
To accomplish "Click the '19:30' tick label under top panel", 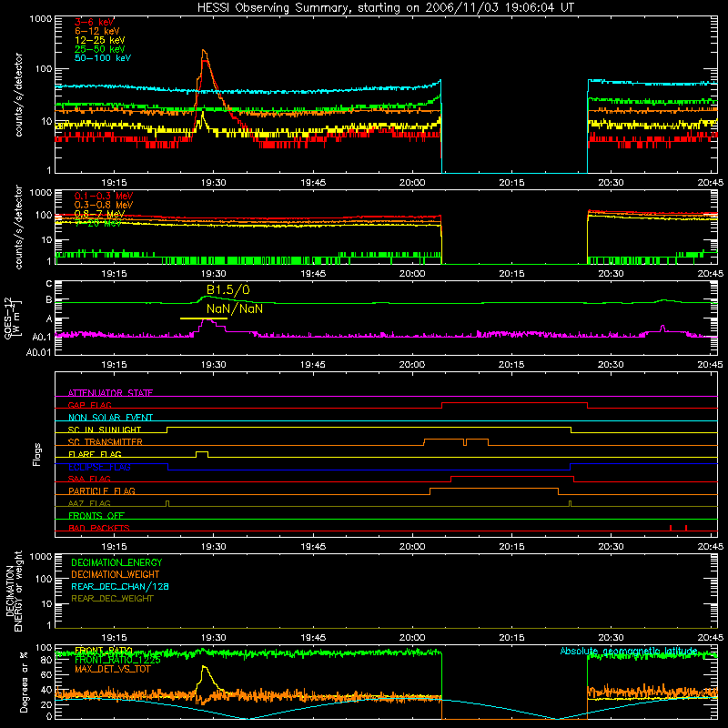I will click(x=214, y=183).
